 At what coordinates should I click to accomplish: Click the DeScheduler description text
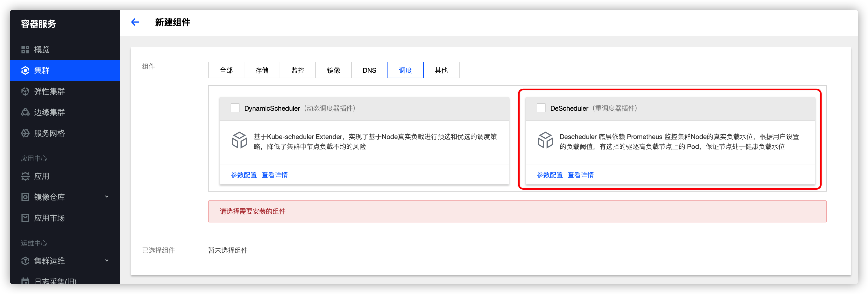(x=679, y=141)
